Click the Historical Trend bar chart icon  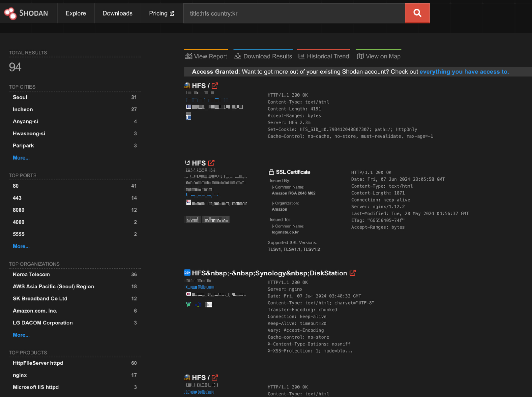pyautogui.click(x=301, y=56)
